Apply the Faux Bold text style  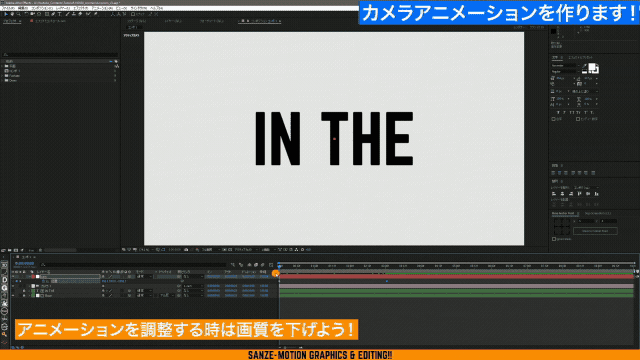pos(558,112)
